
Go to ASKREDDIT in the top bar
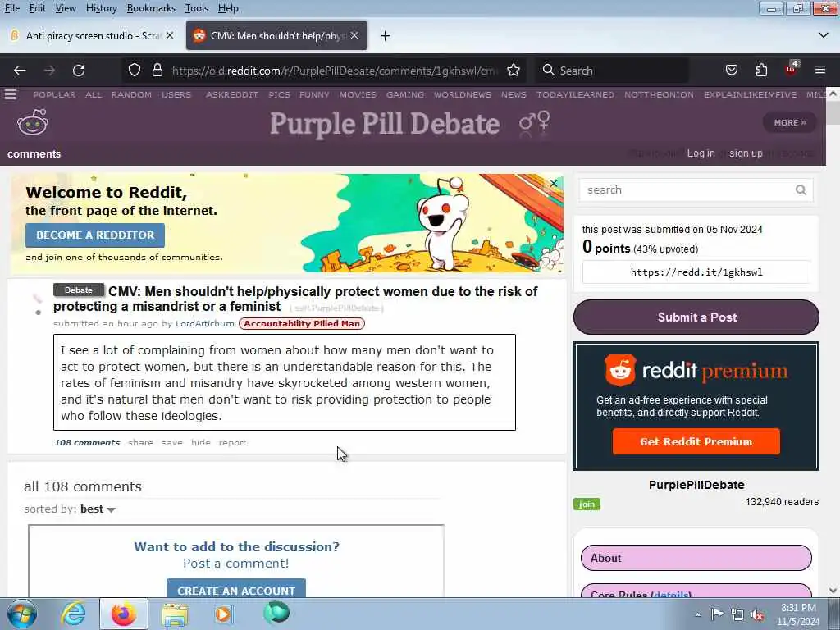click(x=232, y=94)
